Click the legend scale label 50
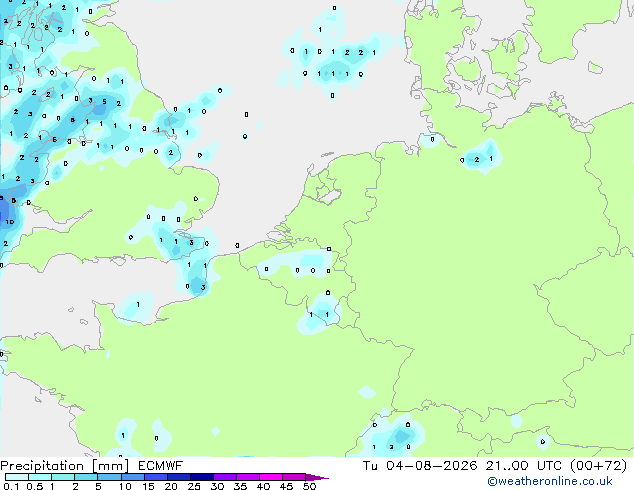 [310, 486]
